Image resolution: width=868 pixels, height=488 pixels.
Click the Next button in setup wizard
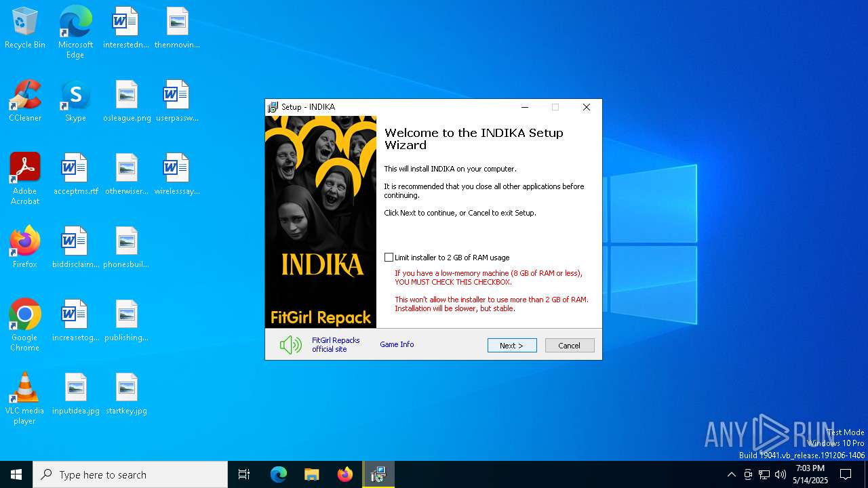[512, 346]
